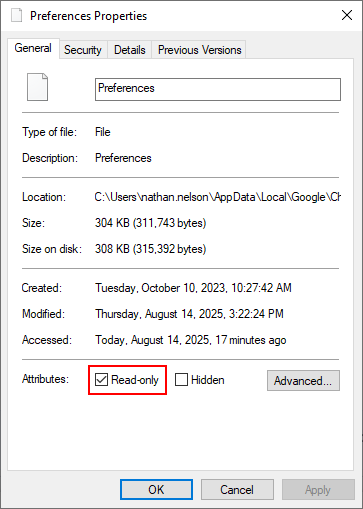This screenshot has width=363, height=509.
Task: Cancel the properties dialog
Action: point(237,490)
